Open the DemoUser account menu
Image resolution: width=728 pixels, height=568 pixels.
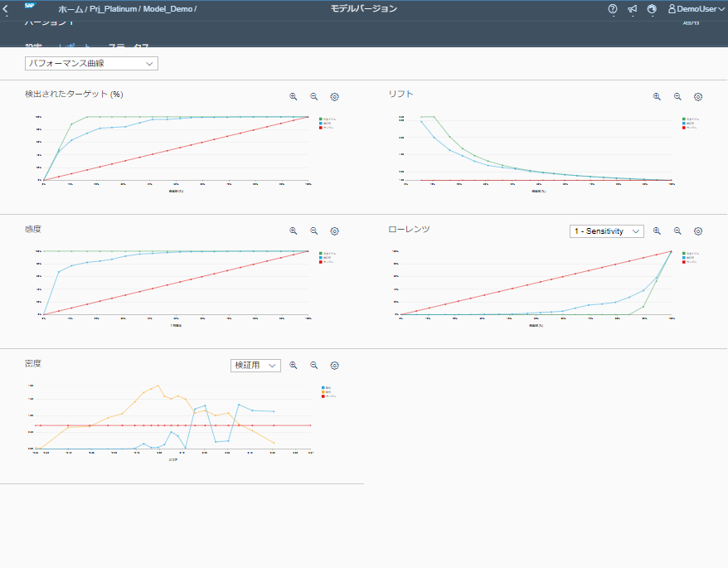[x=696, y=9]
